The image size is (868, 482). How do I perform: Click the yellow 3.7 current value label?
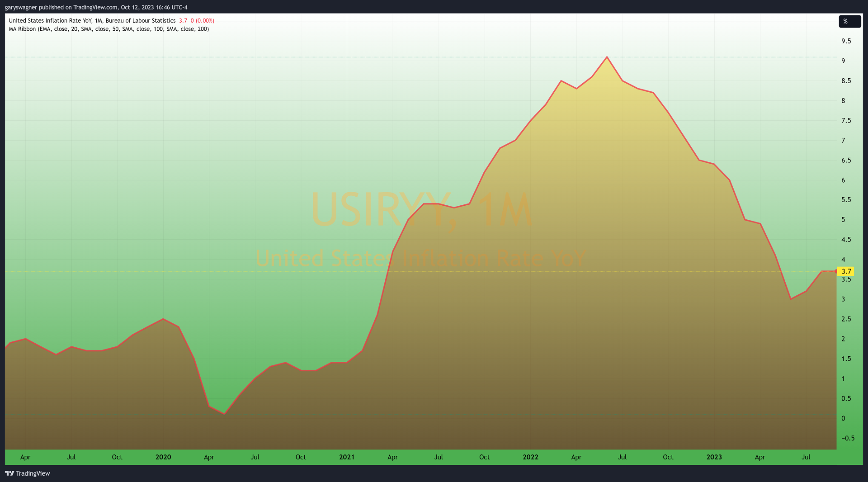tap(846, 271)
